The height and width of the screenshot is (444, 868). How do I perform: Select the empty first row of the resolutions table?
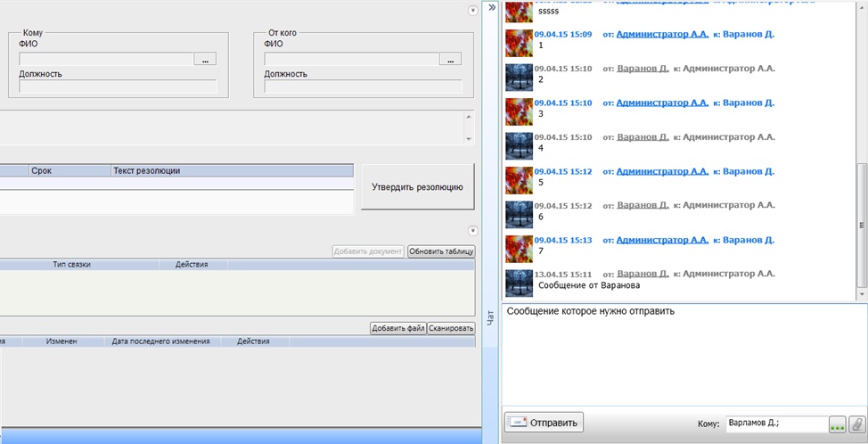point(176,184)
